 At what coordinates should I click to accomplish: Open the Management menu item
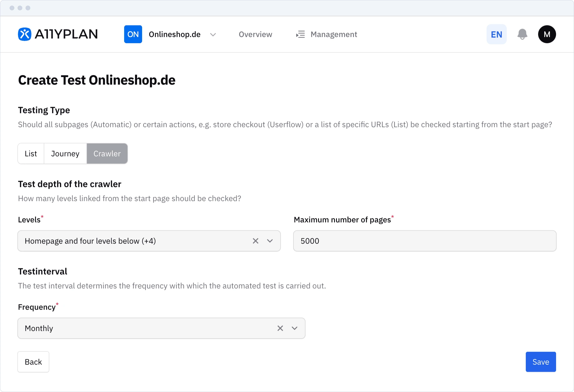coord(334,34)
